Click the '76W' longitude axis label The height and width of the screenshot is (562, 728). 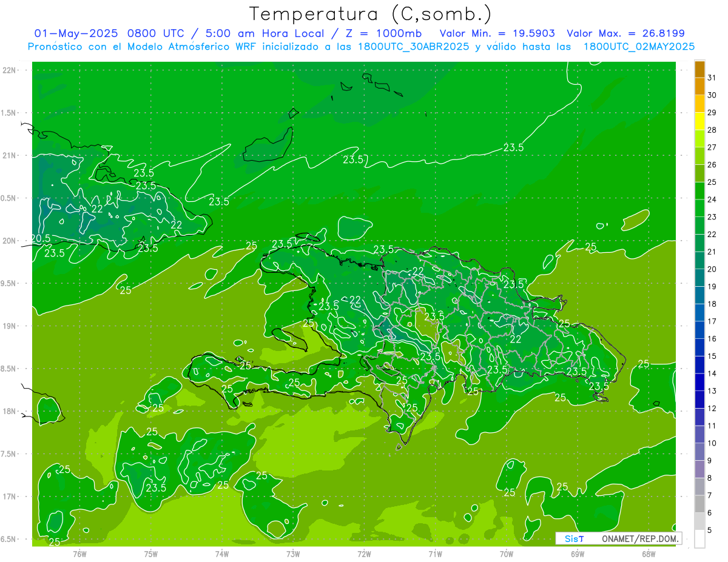pyautogui.click(x=79, y=554)
